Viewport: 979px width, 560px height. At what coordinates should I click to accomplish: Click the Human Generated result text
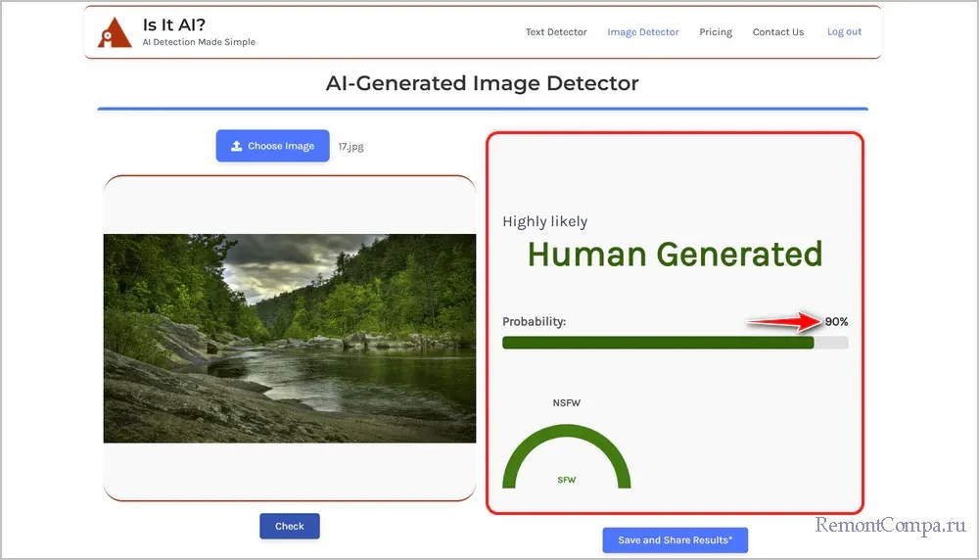[675, 255]
